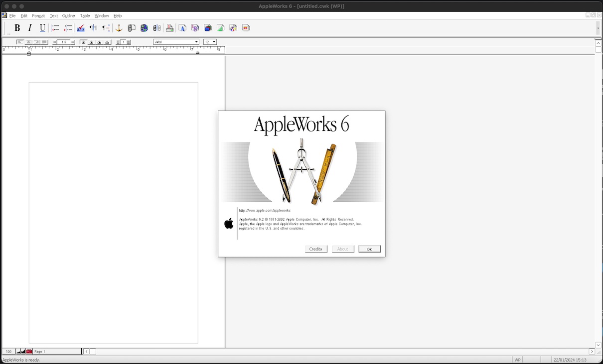This screenshot has height=364, width=603.
Task: Click the Page 1 indicator field
Action: point(56,352)
